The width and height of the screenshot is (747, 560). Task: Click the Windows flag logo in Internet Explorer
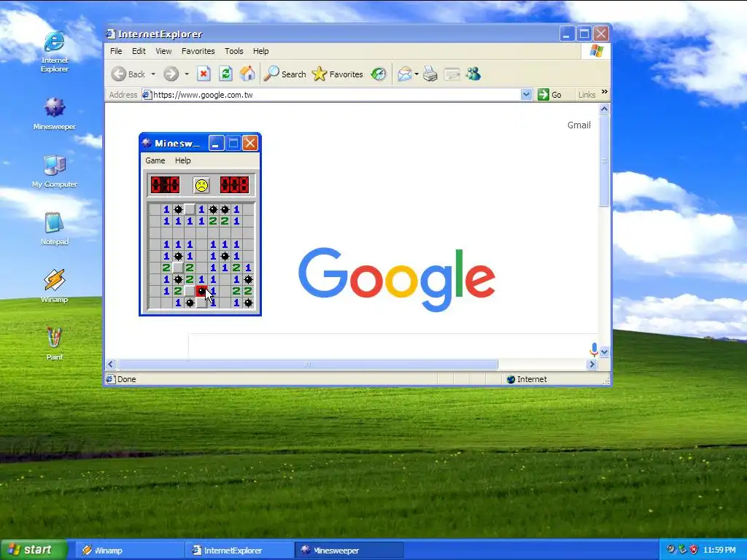(x=597, y=51)
